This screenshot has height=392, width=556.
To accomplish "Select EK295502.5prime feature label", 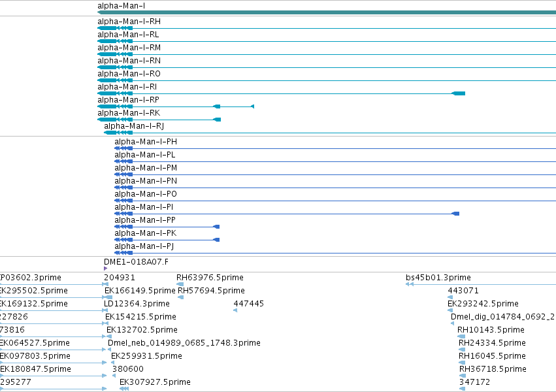I will (34, 291).
